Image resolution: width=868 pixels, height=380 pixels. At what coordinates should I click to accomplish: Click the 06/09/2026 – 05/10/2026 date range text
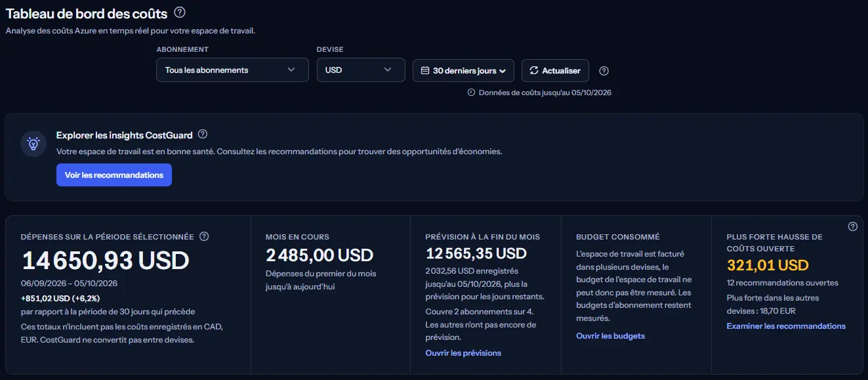coord(69,284)
